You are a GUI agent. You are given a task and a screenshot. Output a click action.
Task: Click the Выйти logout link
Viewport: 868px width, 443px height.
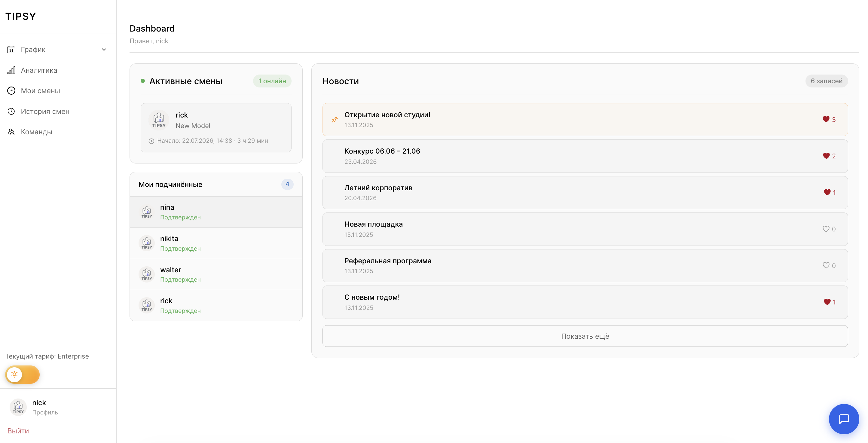(x=18, y=431)
